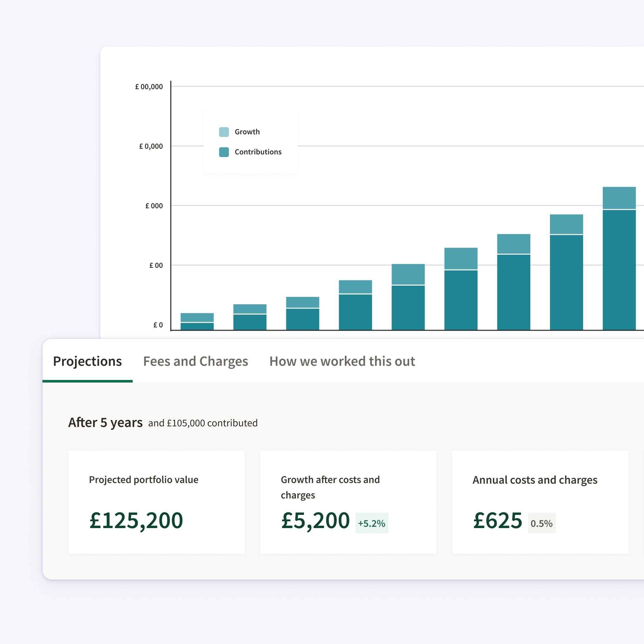Click the £5,200 growth amount
Viewport: 644px width, 644px height.
pyautogui.click(x=315, y=521)
